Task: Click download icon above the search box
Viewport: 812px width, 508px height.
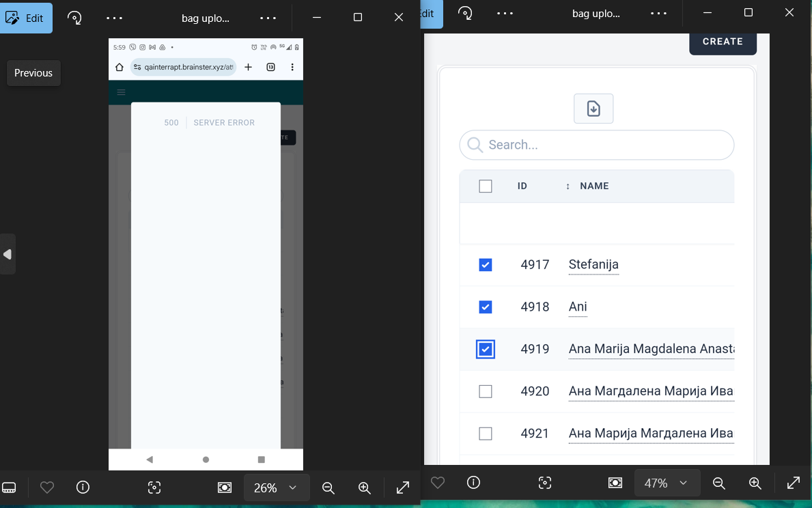Action: [x=593, y=109]
